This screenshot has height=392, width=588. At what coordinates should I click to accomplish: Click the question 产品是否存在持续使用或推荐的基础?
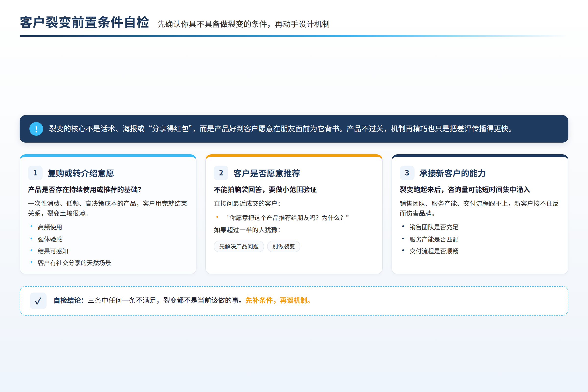click(85, 189)
